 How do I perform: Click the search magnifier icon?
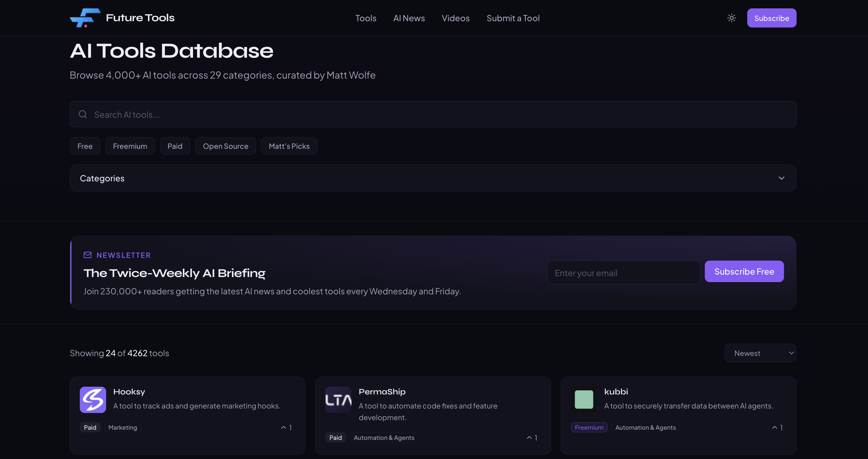pos(83,114)
